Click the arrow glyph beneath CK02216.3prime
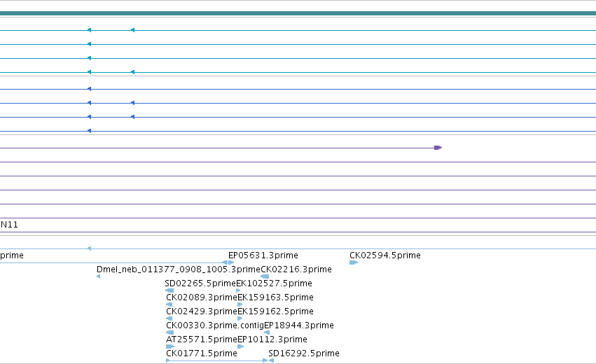 (265, 276)
